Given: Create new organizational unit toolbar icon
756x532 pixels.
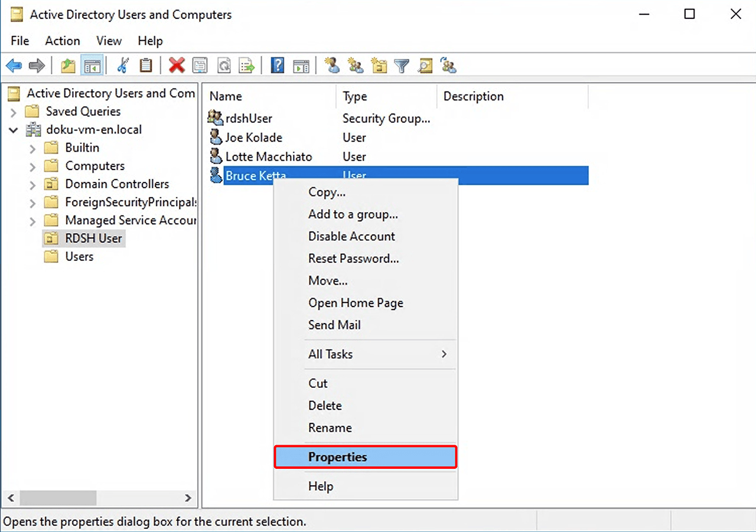Looking at the screenshot, I should 379,66.
